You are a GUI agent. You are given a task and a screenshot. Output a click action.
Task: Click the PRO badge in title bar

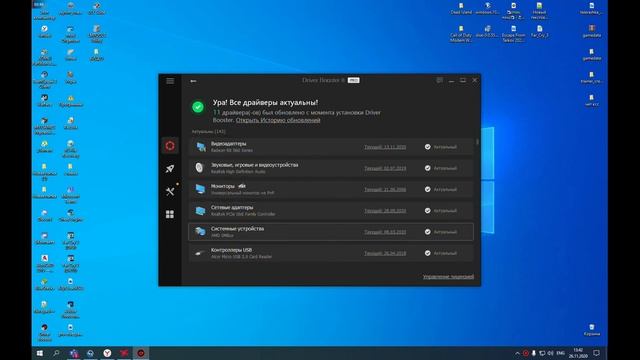tap(353, 80)
